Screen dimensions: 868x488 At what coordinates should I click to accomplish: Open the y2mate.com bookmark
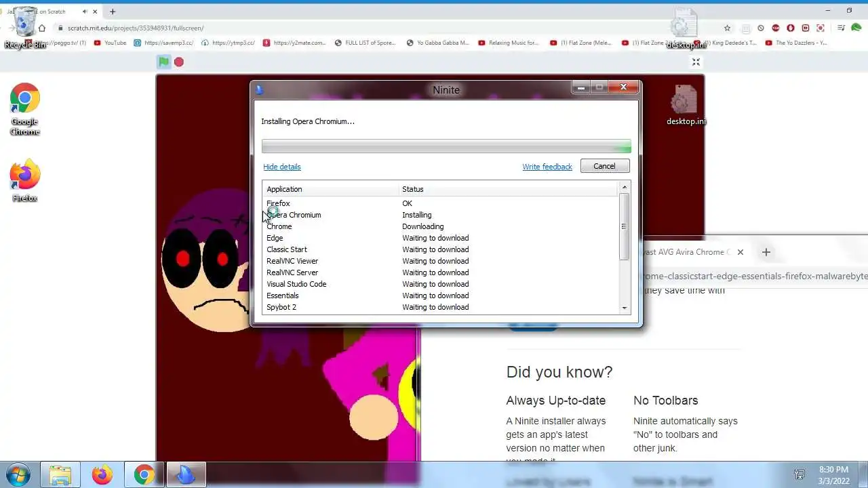pos(294,43)
